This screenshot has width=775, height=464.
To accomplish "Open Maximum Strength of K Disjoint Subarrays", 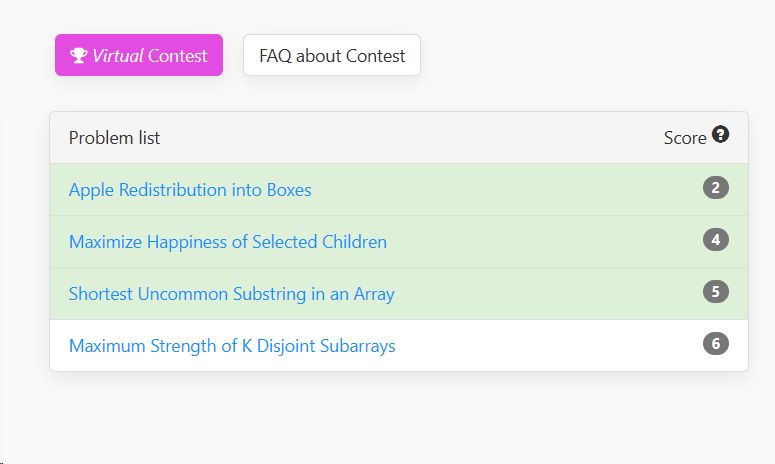I will [x=232, y=345].
